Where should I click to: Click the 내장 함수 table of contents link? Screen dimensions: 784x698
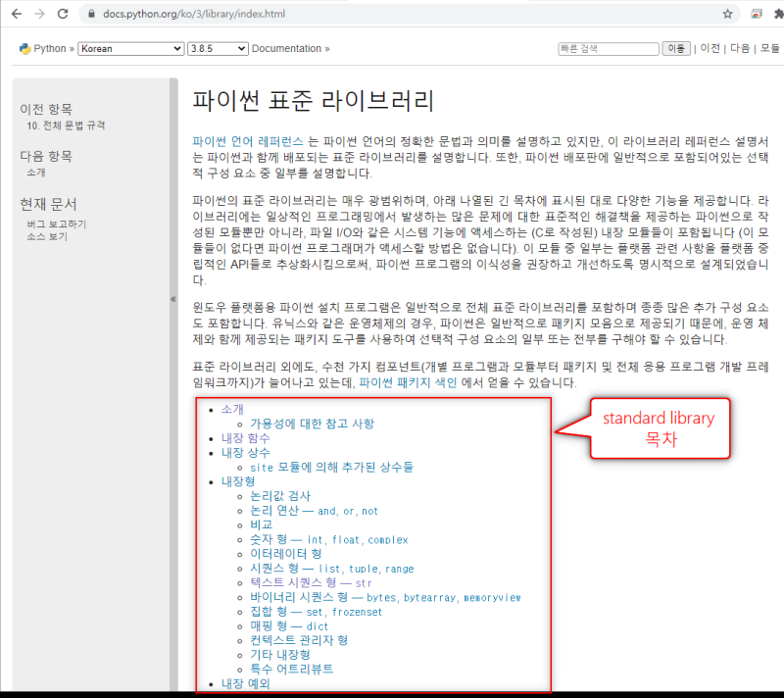click(x=246, y=438)
